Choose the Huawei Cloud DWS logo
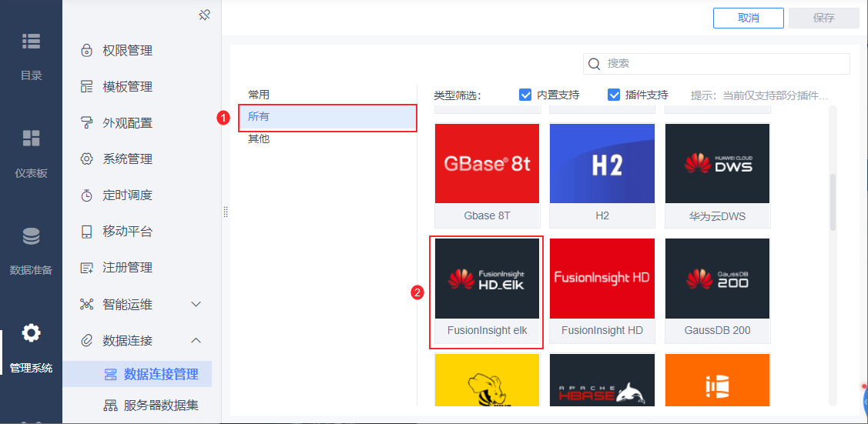The width and height of the screenshot is (868, 424). (718, 164)
